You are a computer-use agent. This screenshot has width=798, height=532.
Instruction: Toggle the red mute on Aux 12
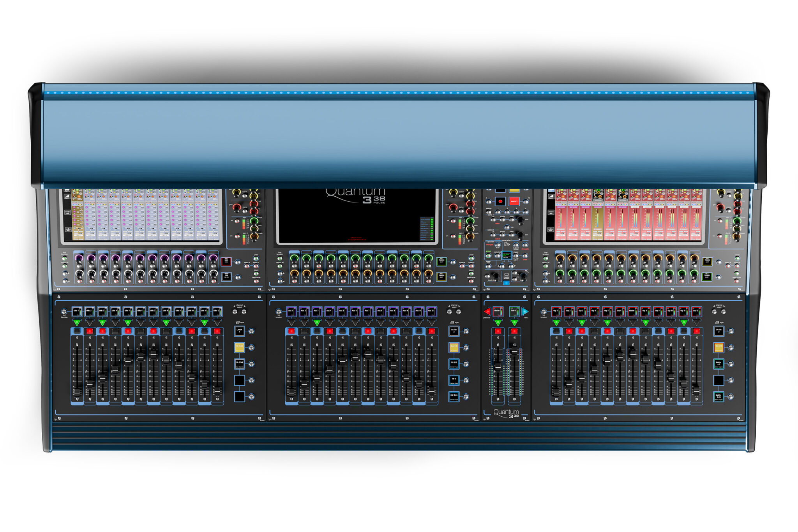431,331
